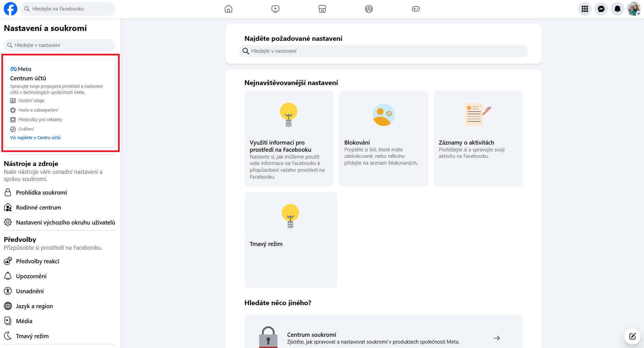Open the Home feed icon
Viewport: 644px width, 348px height.
pos(228,9)
